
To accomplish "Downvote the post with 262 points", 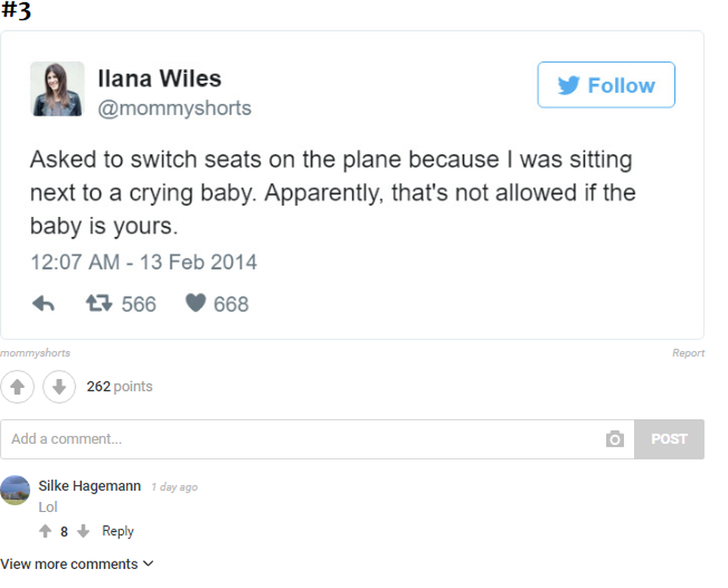I will point(58,387).
